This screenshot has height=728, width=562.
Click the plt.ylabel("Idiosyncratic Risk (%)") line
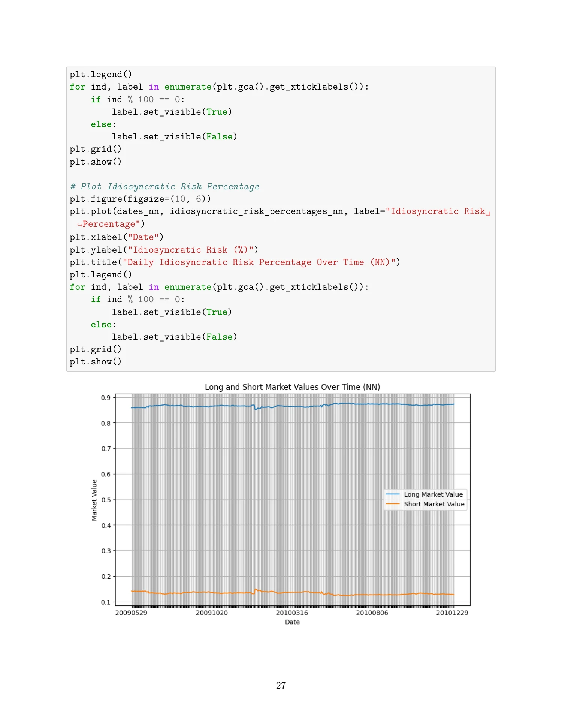(164, 250)
